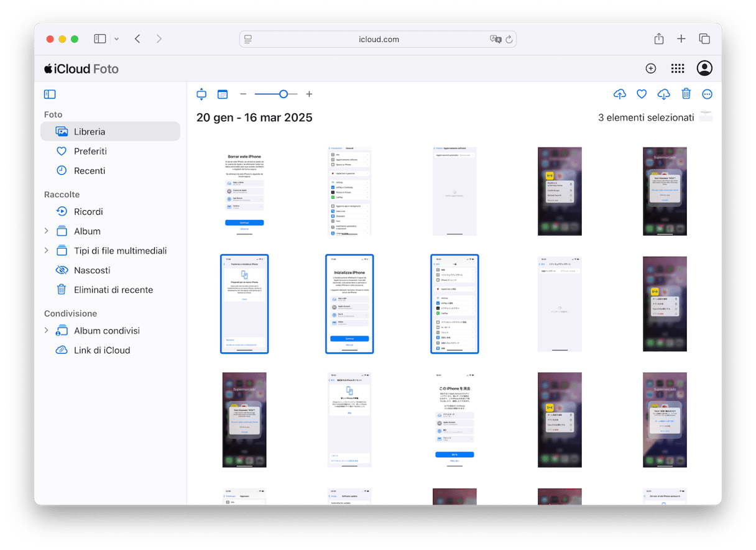Viewport: 756px width, 550px height.
Task: Expand Tipi di file multimediali section
Action: (46, 250)
